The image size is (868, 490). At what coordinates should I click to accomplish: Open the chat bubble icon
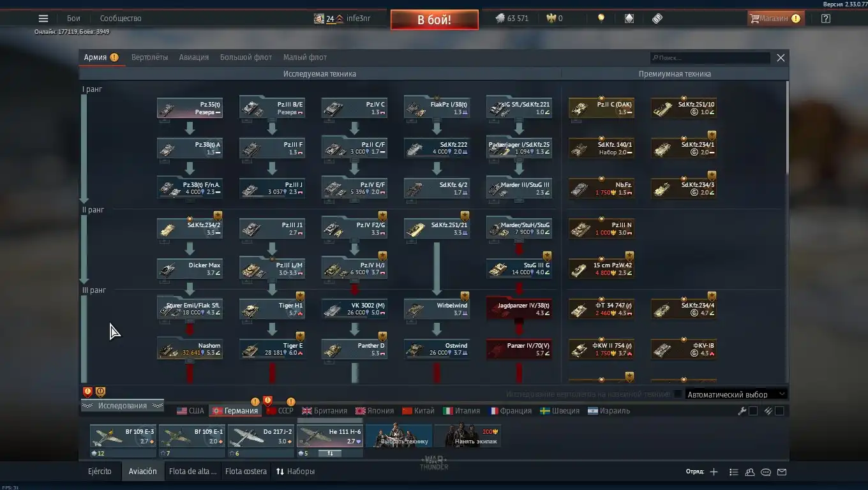[766, 472]
